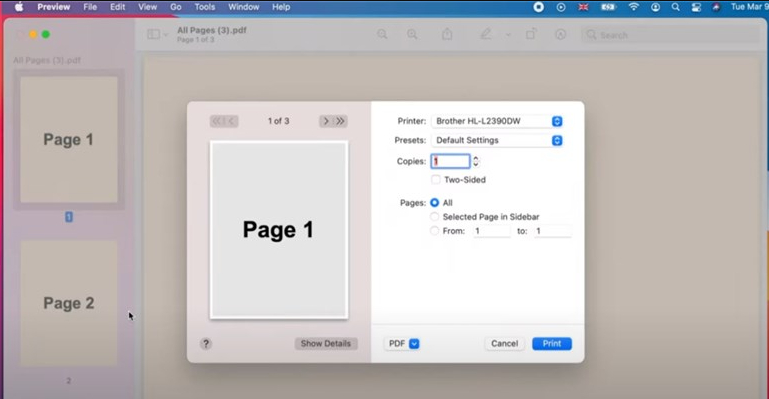Click the Page 1 print preview image
Image resolution: width=769 pixels, height=399 pixels.
[279, 230]
